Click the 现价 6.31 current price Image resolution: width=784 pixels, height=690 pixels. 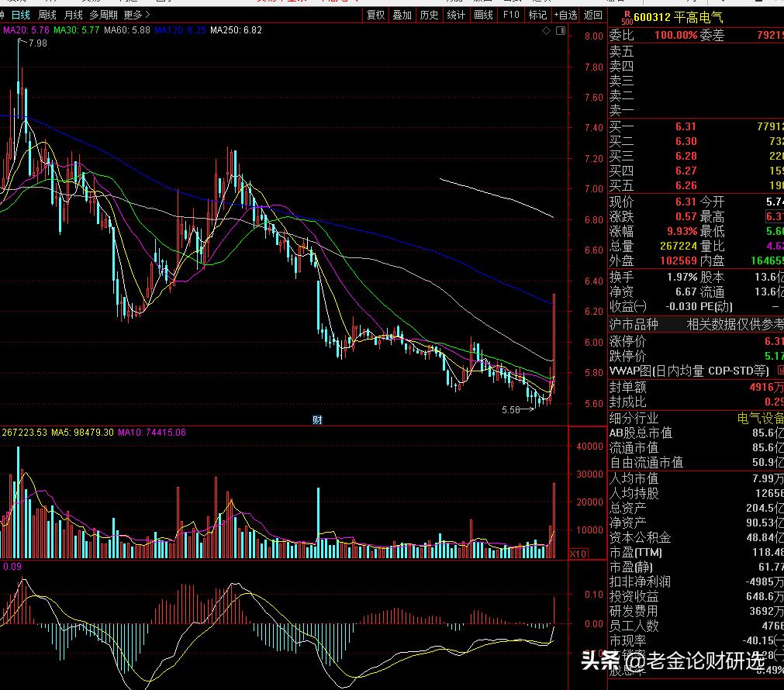(686, 202)
